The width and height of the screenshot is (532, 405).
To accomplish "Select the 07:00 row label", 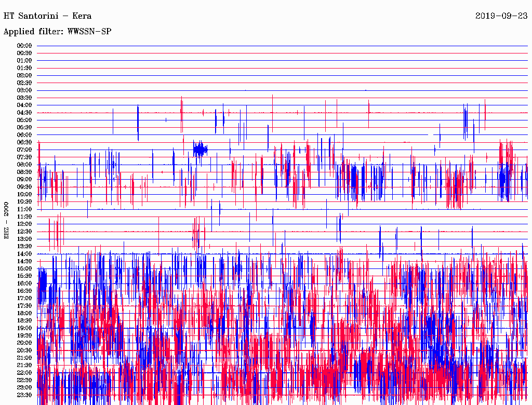I will [24, 150].
